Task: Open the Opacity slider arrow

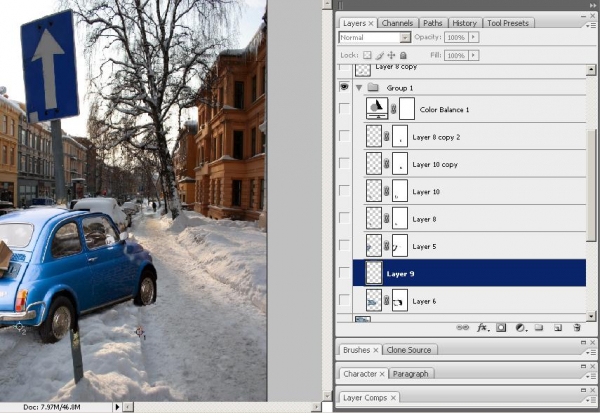Action: pyautogui.click(x=473, y=37)
